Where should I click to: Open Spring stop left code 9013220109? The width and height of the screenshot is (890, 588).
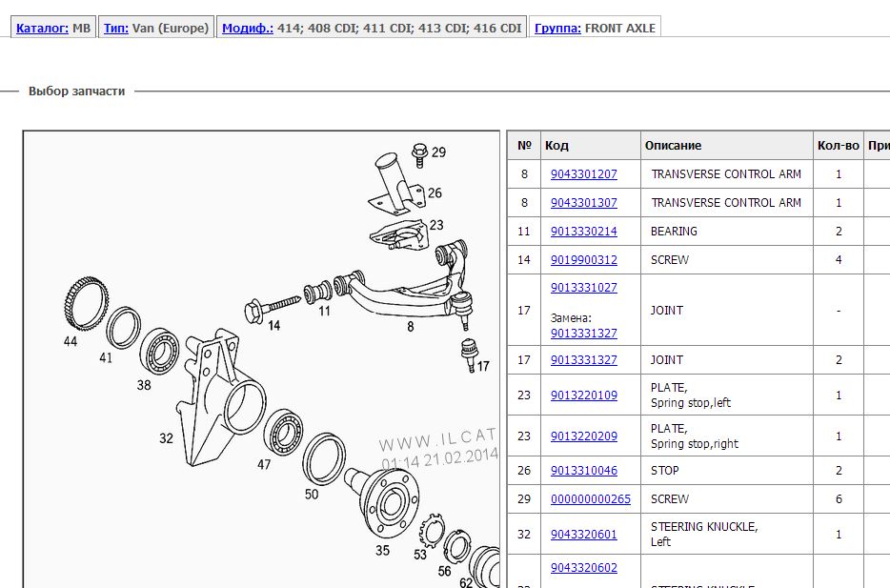pos(583,395)
